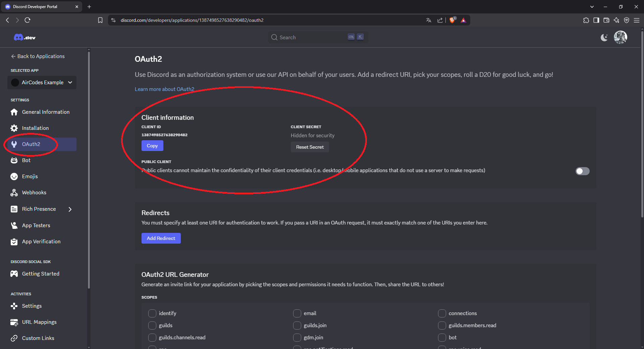Click Reset Secret button

click(310, 147)
